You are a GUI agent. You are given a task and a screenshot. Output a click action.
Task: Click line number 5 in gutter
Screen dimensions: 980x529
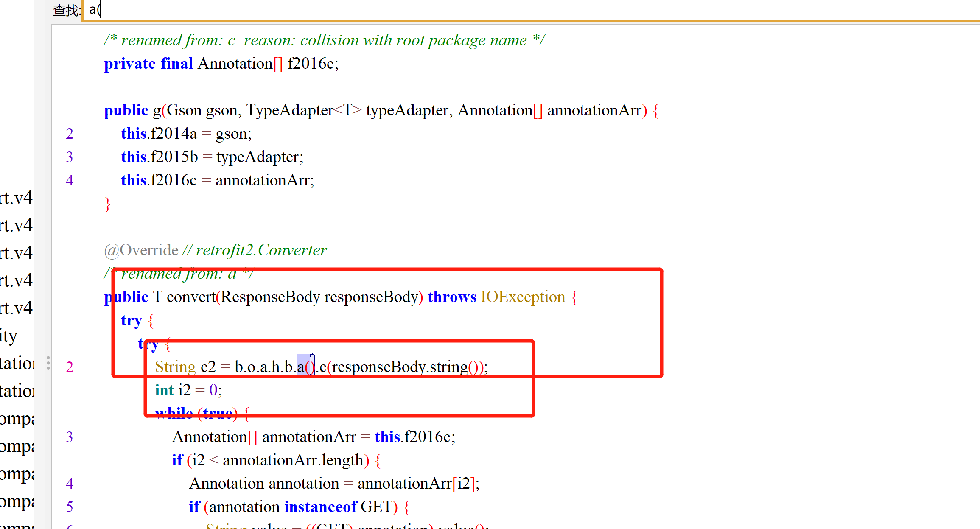(70, 507)
